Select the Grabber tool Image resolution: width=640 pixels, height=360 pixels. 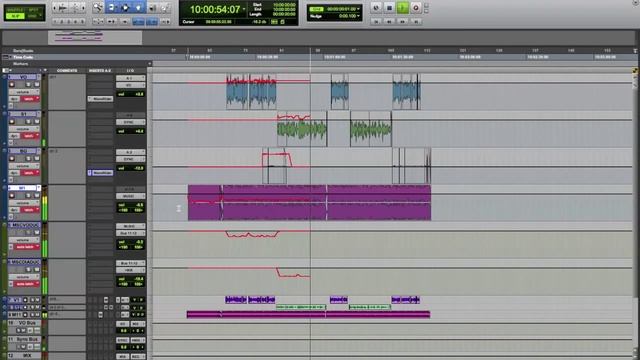[138, 7]
